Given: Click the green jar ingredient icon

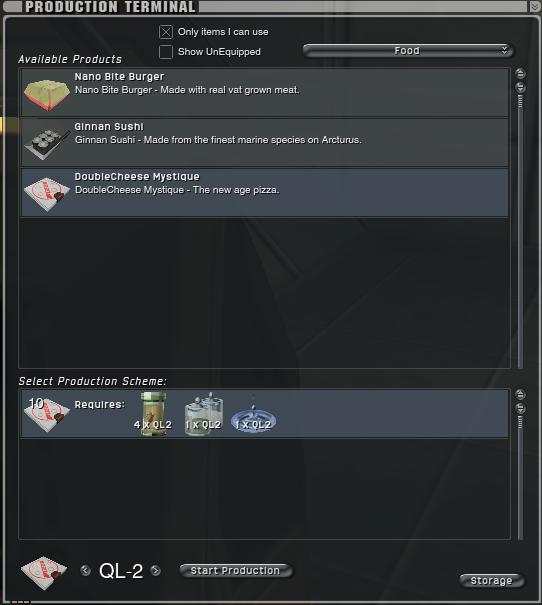Looking at the screenshot, I should tap(153, 414).
